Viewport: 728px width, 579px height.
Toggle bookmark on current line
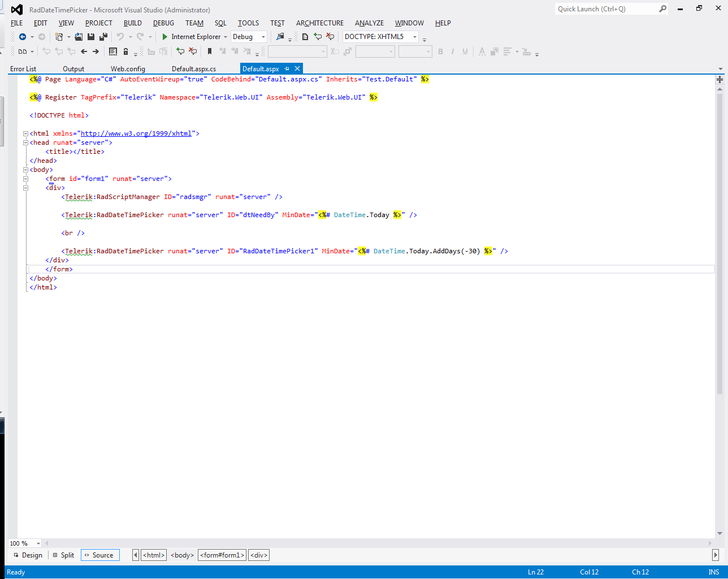pyautogui.click(x=210, y=51)
